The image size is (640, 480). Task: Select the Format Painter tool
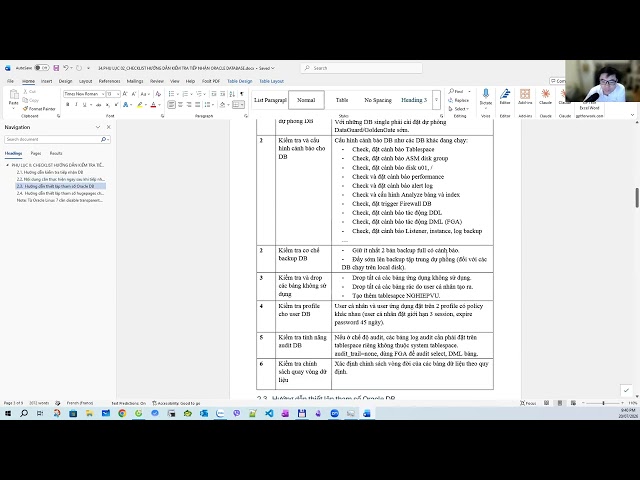click(39, 109)
